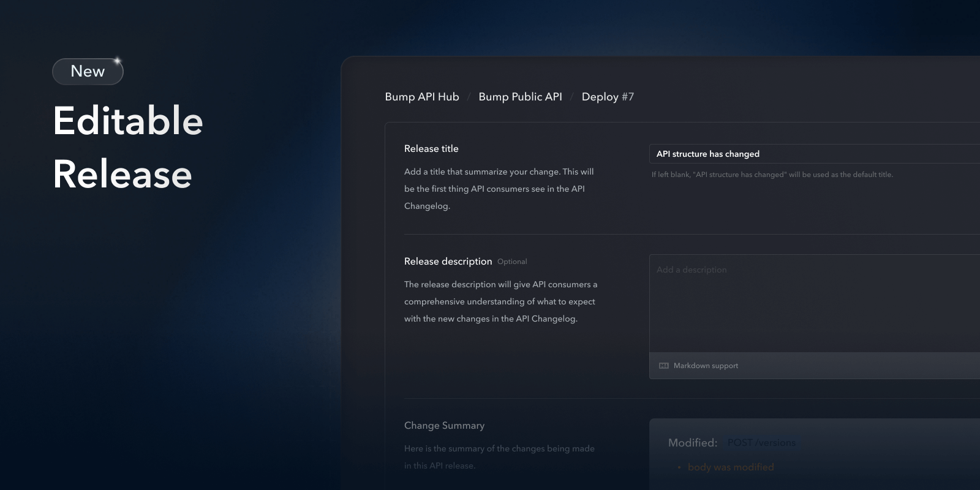Image resolution: width=980 pixels, height=490 pixels.
Task: Click the Release title section label
Action: [431, 149]
